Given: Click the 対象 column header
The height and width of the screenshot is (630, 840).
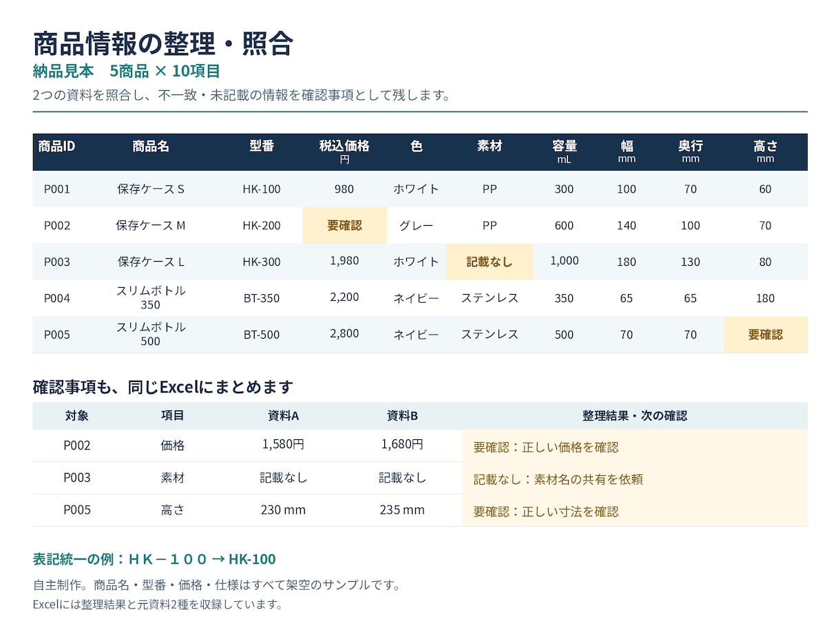Looking at the screenshot, I should (77, 416).
